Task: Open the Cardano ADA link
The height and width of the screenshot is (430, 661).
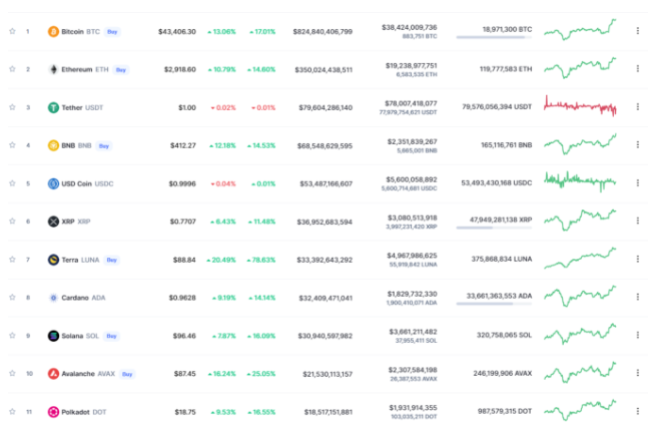Action: coord(83,298)
